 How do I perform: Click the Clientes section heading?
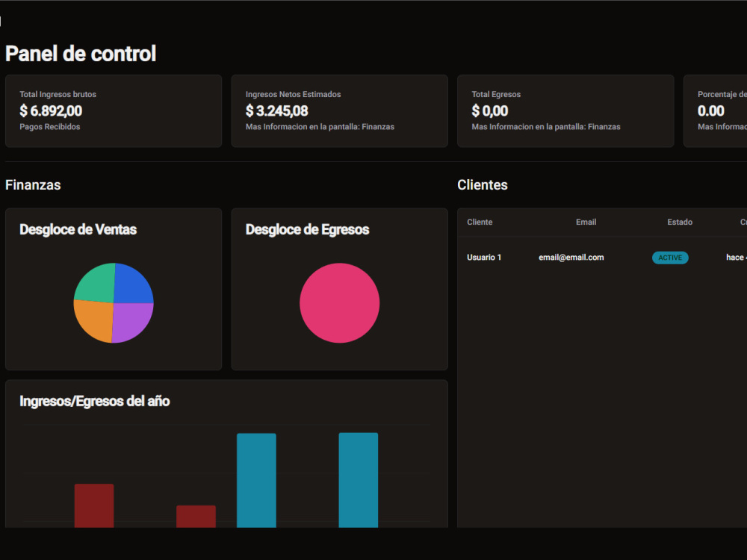(x=483, y=184)
